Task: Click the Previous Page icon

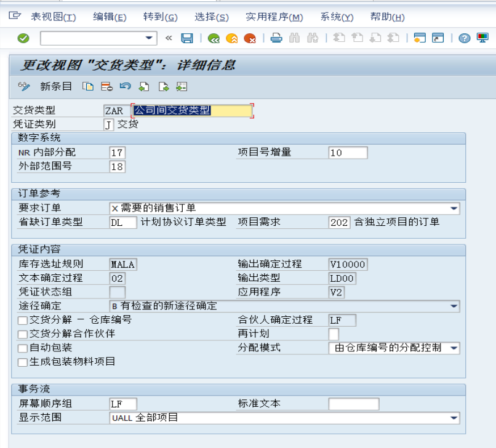Action: tap(357, 38)
